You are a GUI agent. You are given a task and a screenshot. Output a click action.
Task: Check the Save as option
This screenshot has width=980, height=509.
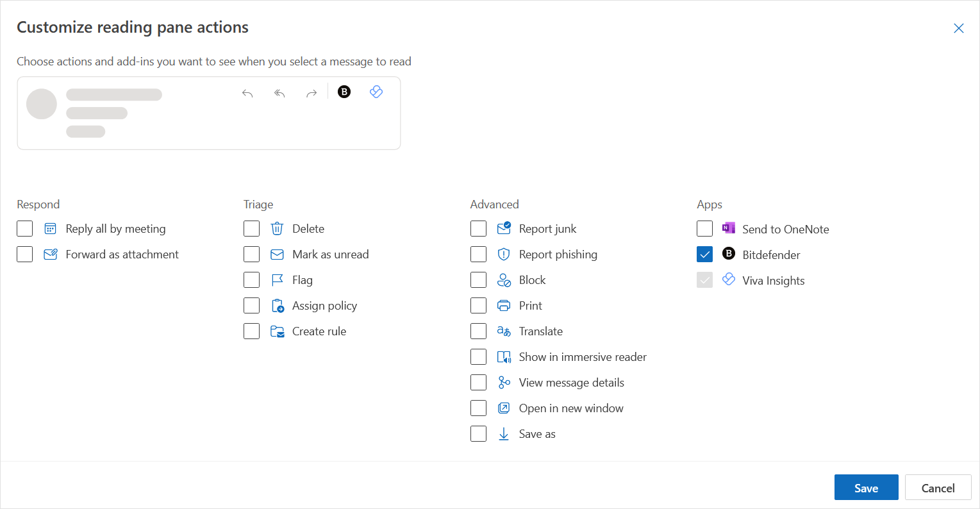(478, 433)
